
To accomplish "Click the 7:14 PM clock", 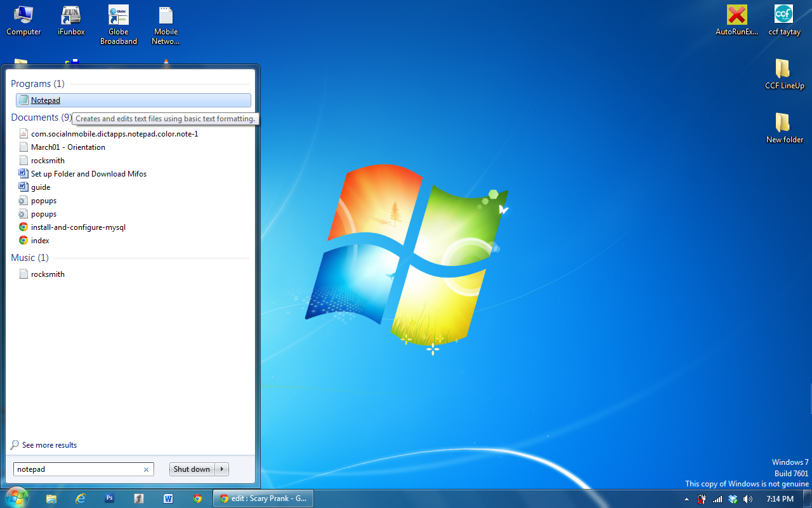I will (780, 499).
